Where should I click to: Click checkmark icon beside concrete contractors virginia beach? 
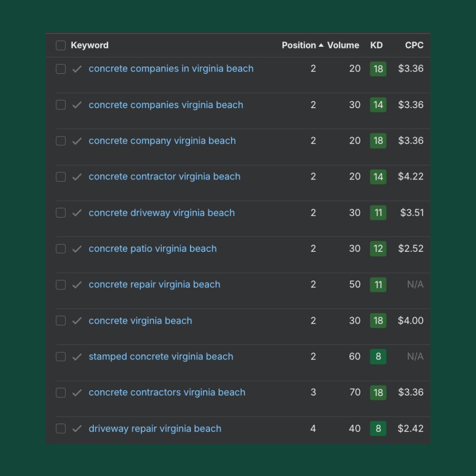(77, 393)
